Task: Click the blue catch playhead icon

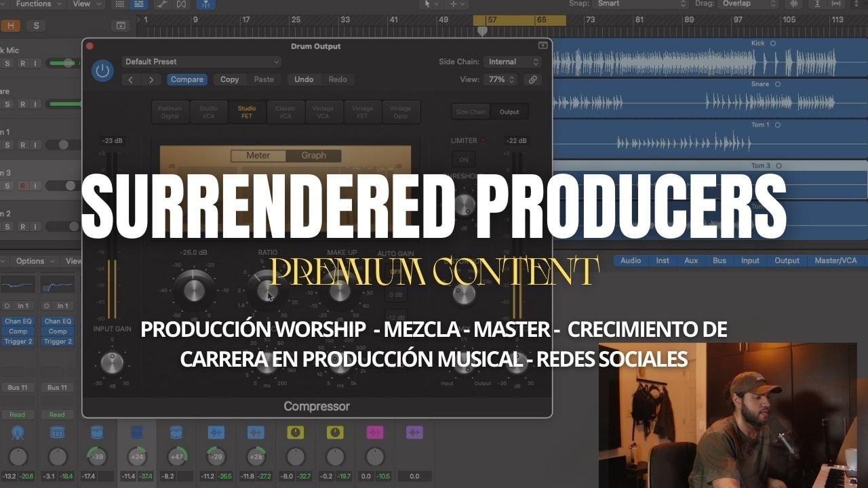Action: pos(205,4)
